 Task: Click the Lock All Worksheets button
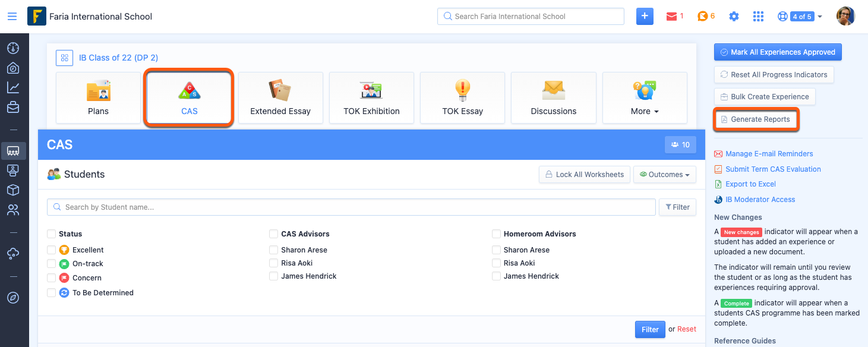(584, 175)
